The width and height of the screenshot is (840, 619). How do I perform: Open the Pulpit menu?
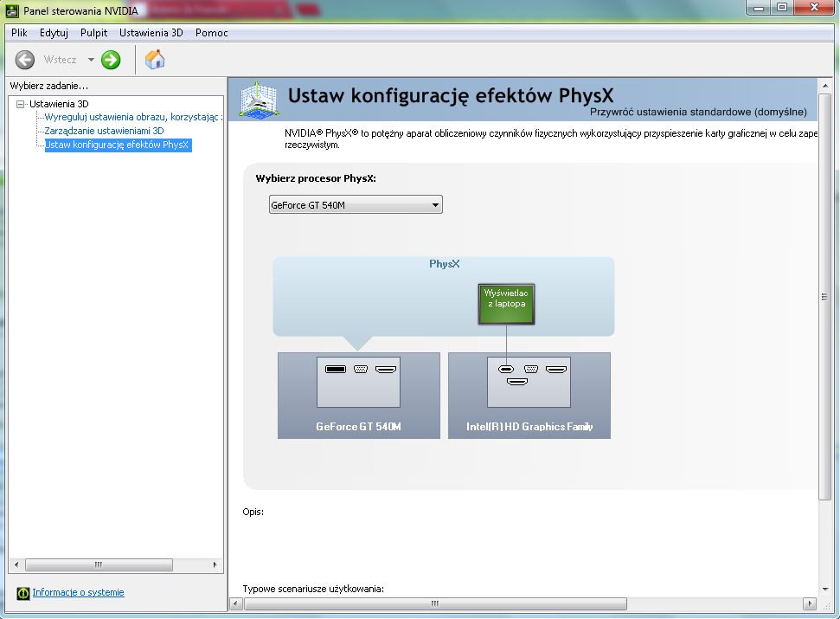click(x=93, y=33)
